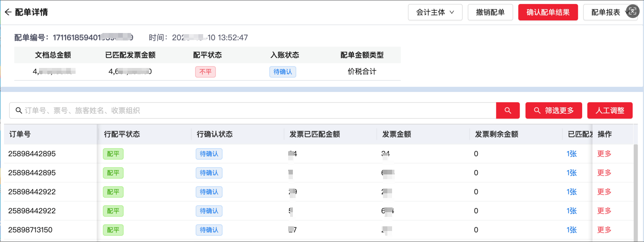Click 更多 for the first order row
Screen dimensions: 644x242
[x=604, y=154]
